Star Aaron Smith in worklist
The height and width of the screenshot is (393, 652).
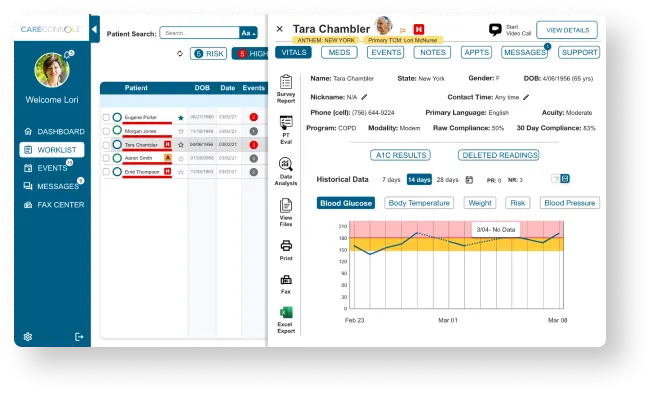coord(180,158)
